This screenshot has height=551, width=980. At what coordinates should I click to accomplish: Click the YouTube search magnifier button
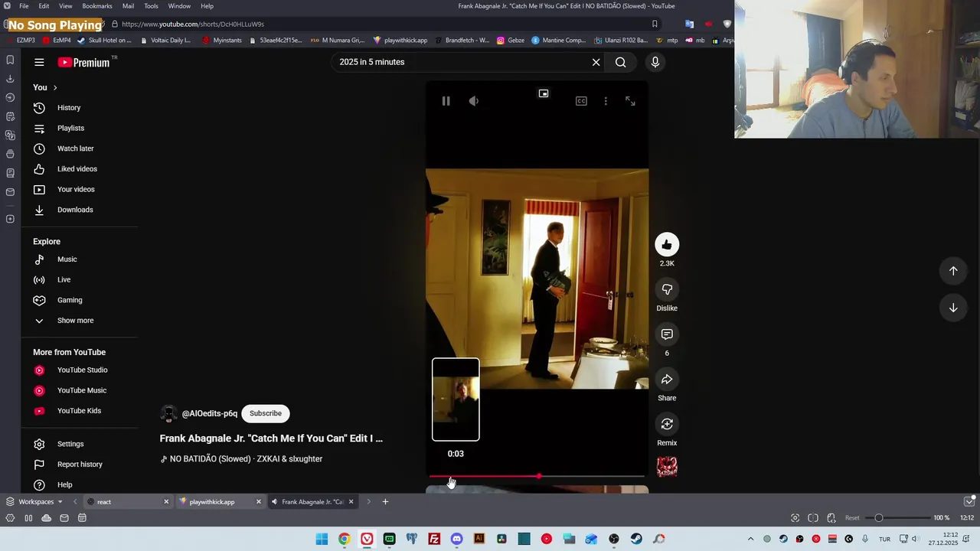(x=621, y=62)
